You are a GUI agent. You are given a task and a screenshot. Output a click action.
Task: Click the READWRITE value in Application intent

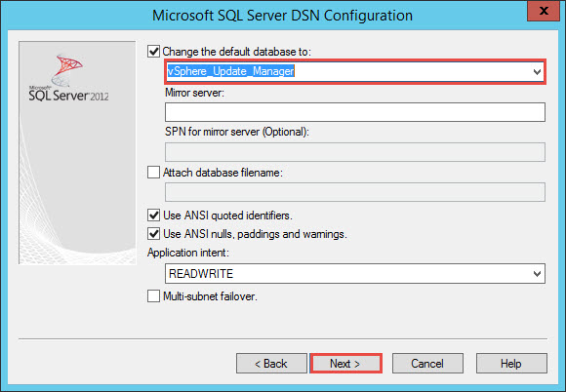pyautogui.click(x=201, y=274)
